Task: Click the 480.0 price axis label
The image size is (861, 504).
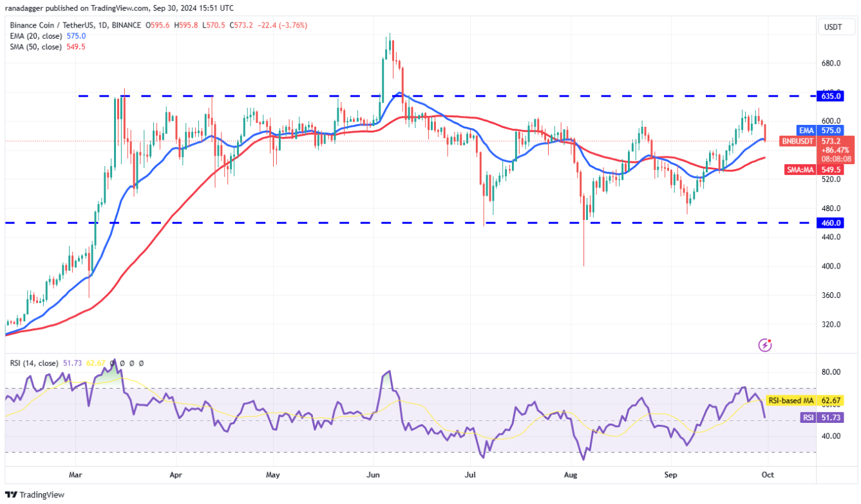Action: pyautogui.click(x=831, y=208)
